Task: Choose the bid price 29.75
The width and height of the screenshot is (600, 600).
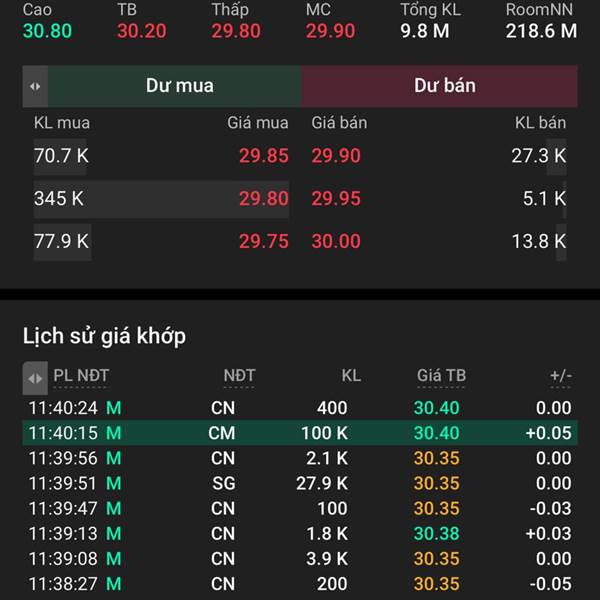Action: (x=263, y=241)
